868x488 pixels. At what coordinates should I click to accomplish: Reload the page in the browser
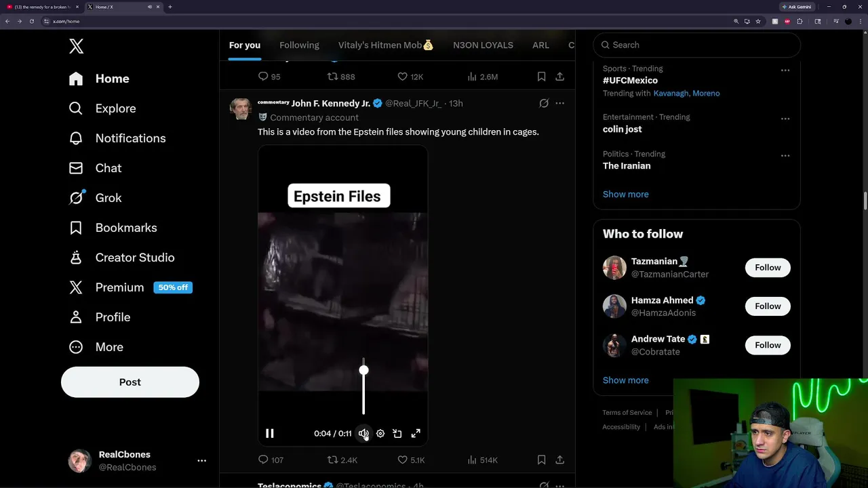31,21
